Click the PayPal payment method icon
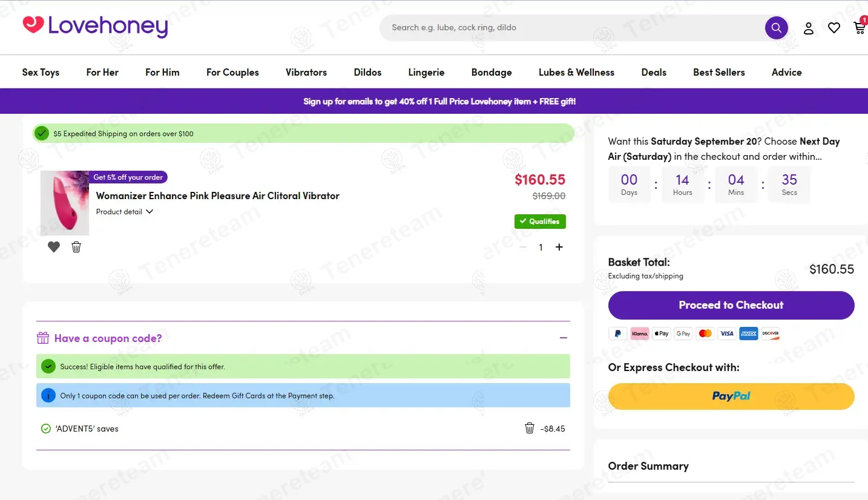The width and height of the screenshot is (868, 500). (x=617, y=334)
